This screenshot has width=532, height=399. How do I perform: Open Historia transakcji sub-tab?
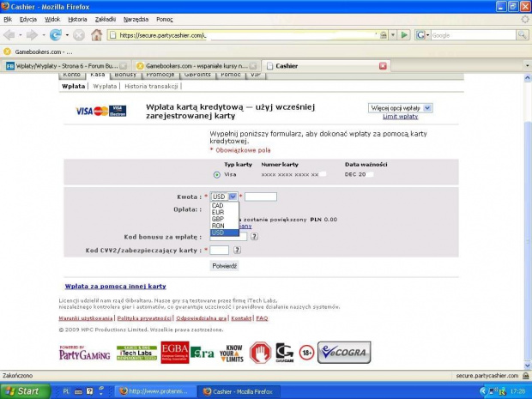click(151, 86)
